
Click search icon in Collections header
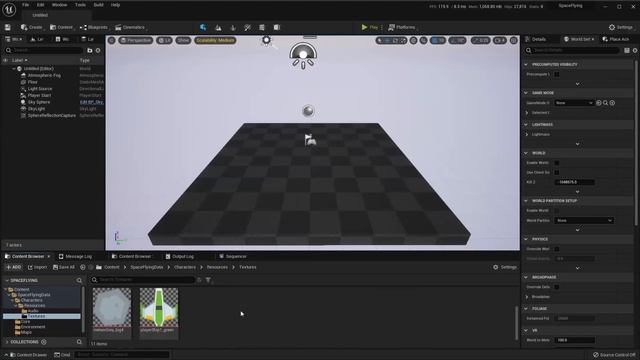coord(79,342)
